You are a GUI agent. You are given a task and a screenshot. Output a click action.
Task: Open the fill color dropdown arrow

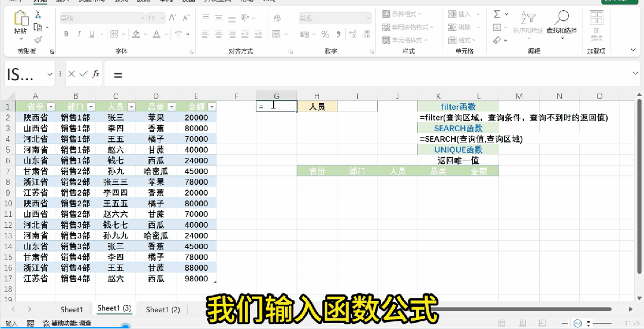tap(146, 34)
